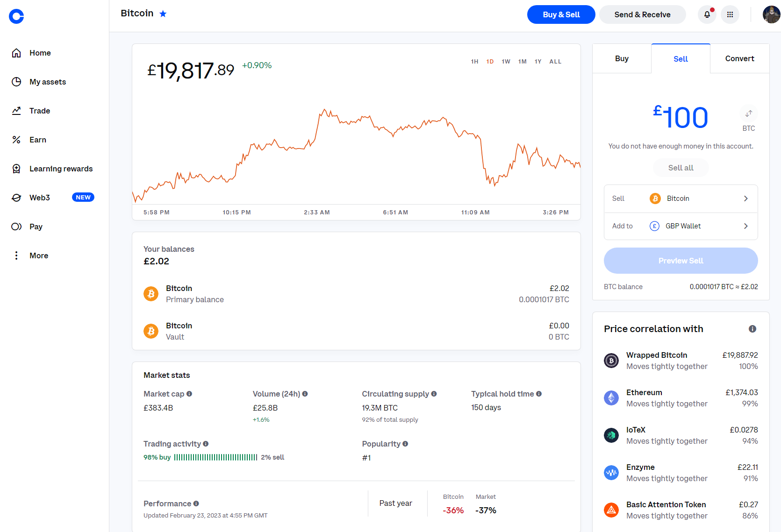Image resolution: width=781 pixels, height=532 pixels.
Task: Open the apps grid menu icon
Action: pos(730,14)
